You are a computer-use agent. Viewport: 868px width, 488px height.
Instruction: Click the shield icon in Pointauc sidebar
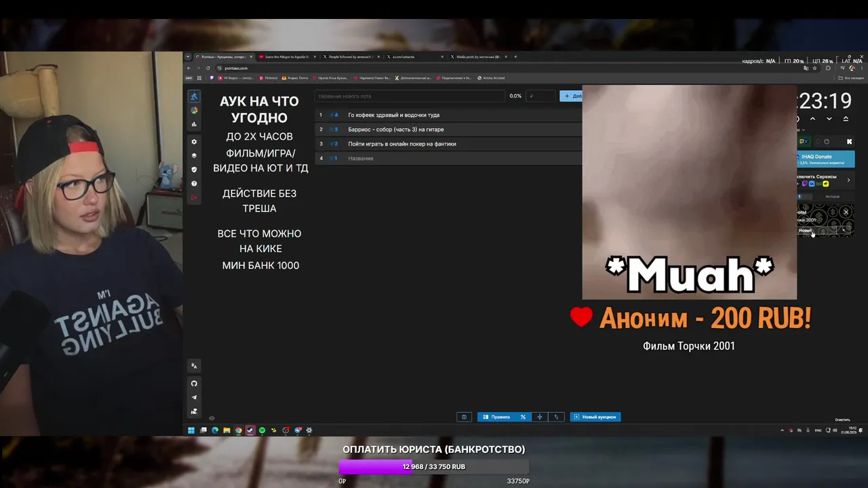[194, 169]
